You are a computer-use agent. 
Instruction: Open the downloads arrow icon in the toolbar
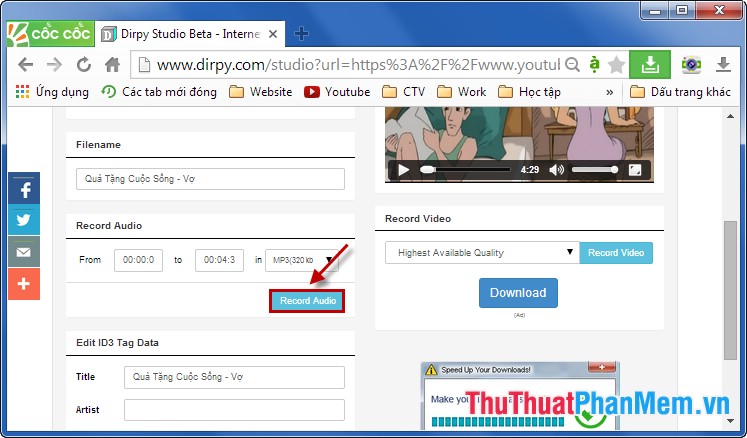pos(723,64)
